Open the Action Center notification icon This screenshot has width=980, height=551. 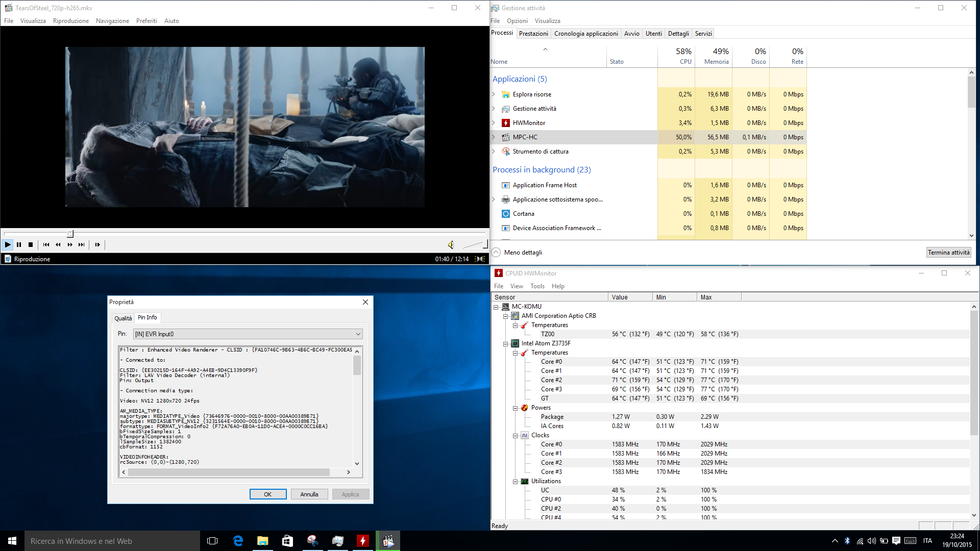[896, 541]
